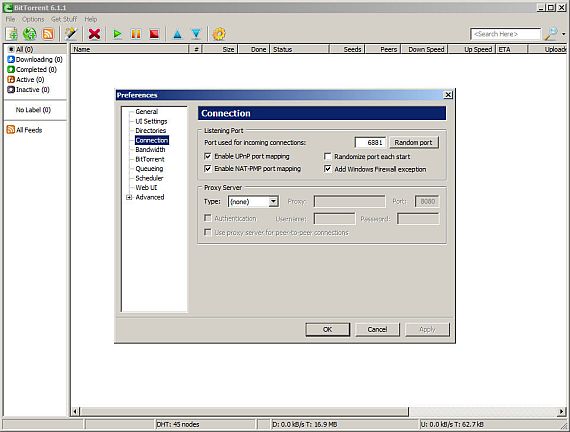The height and width of the screenshot is (432, 570).
Task: Select the Downloading (0) category
Action: (35, 59)
